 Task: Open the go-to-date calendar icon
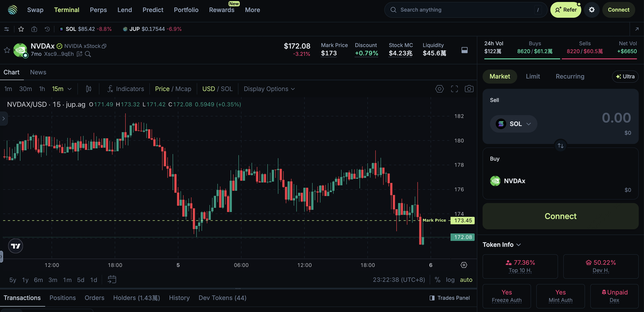coord(112,279)
